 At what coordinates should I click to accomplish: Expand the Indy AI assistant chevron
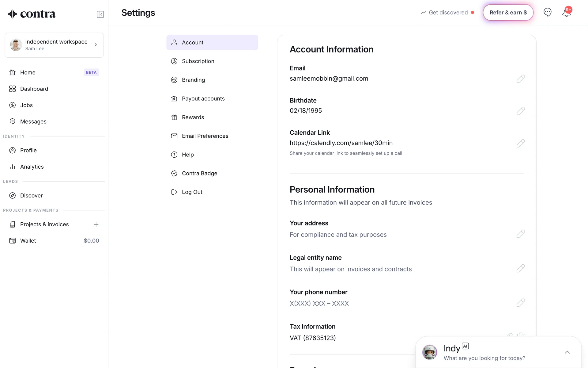tap(567, 352)
